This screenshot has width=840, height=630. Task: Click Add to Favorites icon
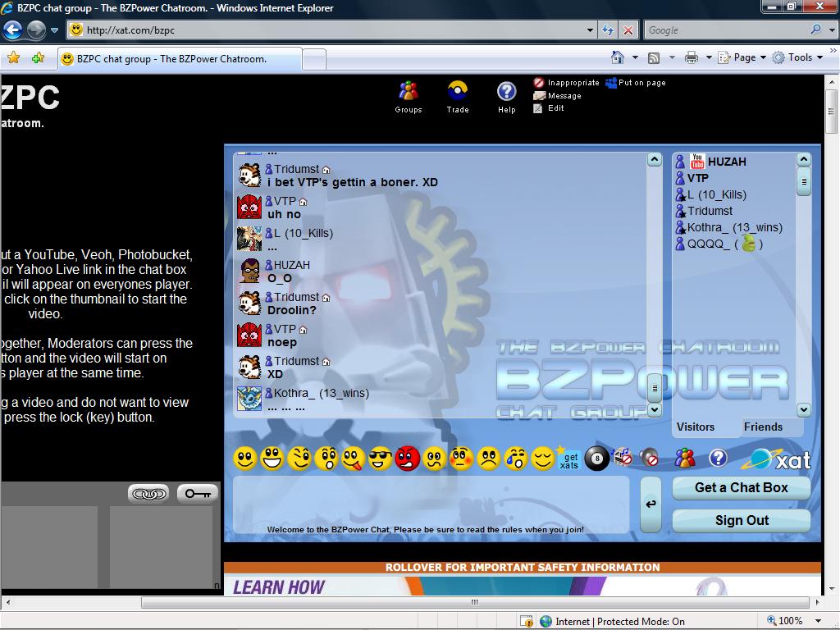pos(38,57)
